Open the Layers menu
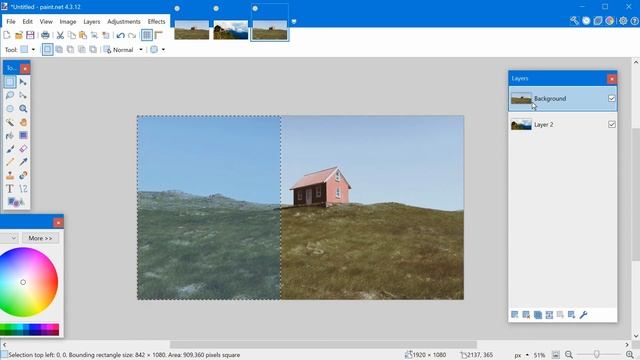The image size is (640, 360). (91, 22)
